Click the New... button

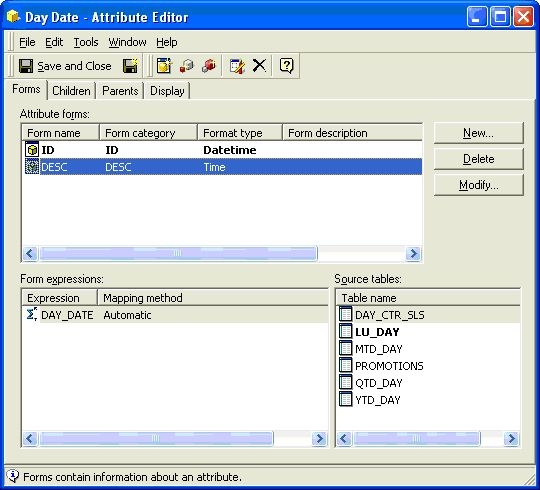pyautogui.click(x=478, y=133)
